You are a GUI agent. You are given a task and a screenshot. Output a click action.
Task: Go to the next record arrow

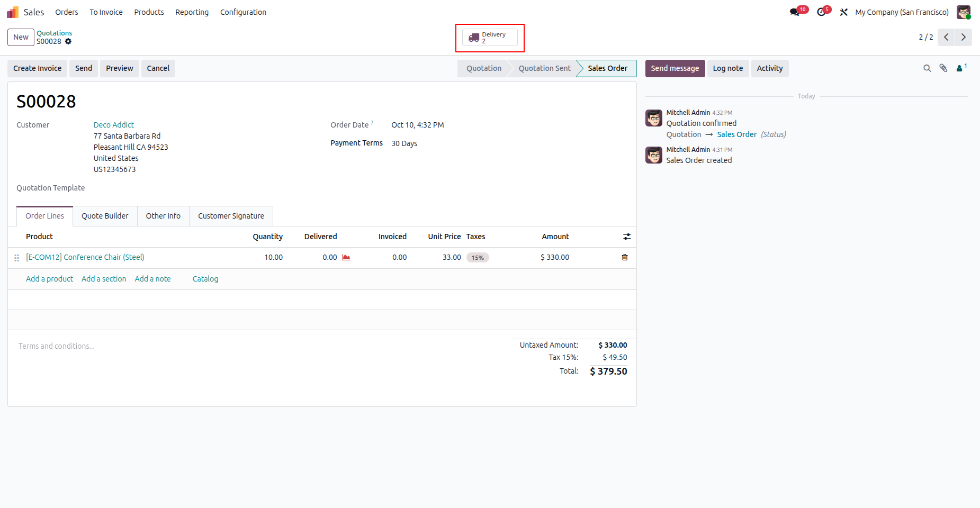[964, 37]
